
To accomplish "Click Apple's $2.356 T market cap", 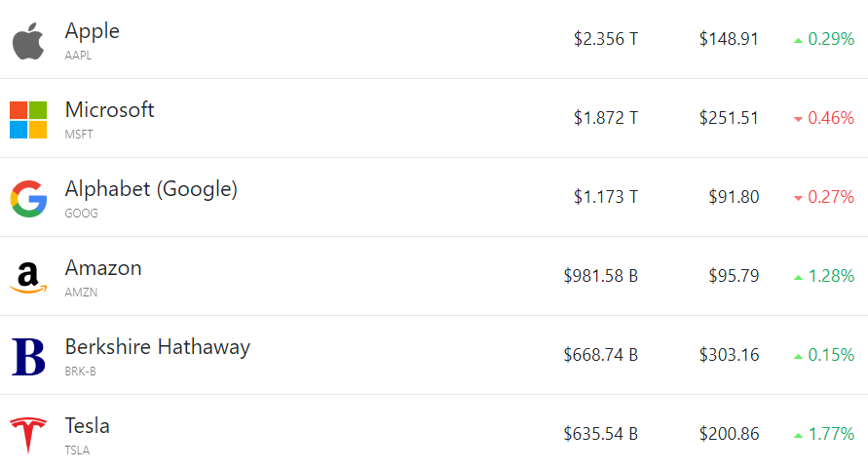I will coord(606,39).
